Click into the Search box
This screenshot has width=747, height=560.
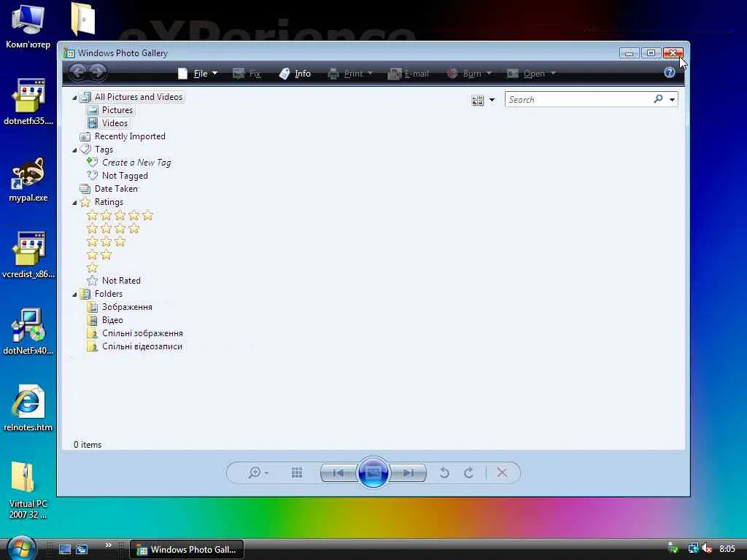pyautogui.click(x=578, y=99)
